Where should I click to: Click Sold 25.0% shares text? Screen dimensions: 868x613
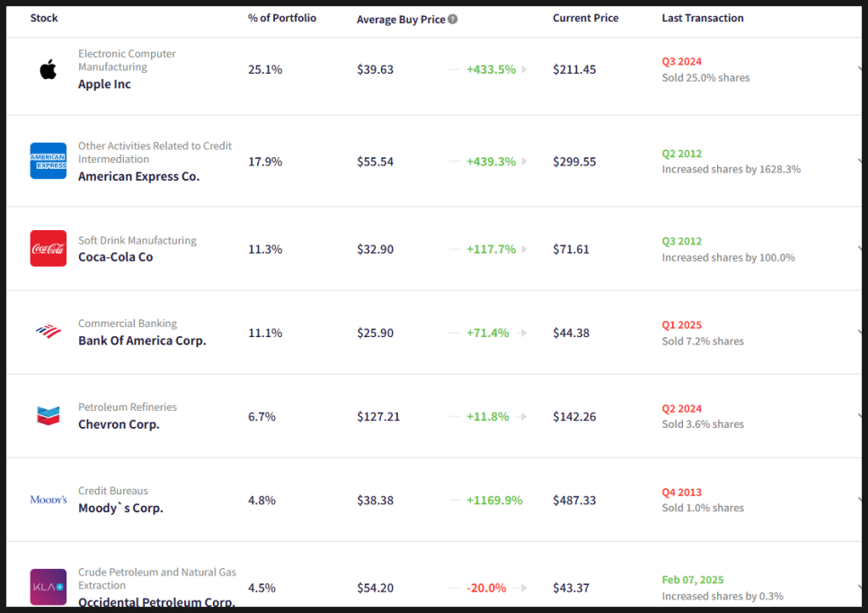click(705, 77)
